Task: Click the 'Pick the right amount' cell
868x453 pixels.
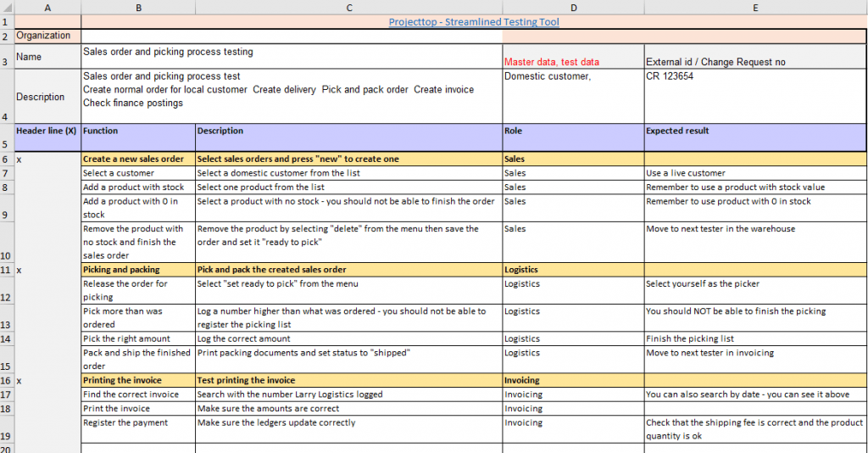Action: (x=138, y=338)
